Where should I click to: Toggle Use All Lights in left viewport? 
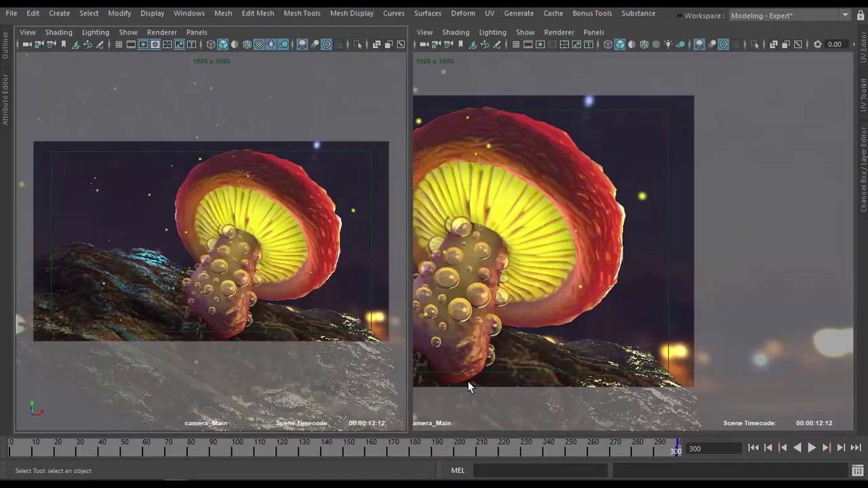coord(271,44)
